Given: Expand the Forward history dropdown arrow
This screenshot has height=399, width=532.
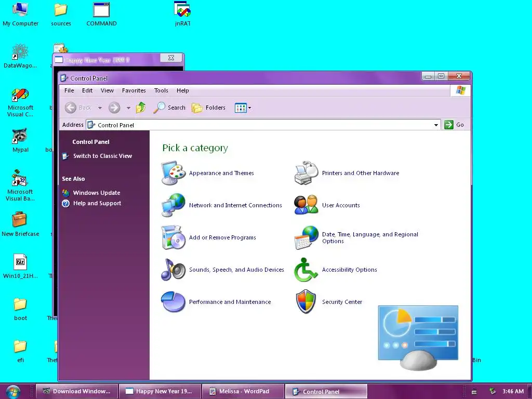Looking at the screenshot, I should tap(128, 108).
